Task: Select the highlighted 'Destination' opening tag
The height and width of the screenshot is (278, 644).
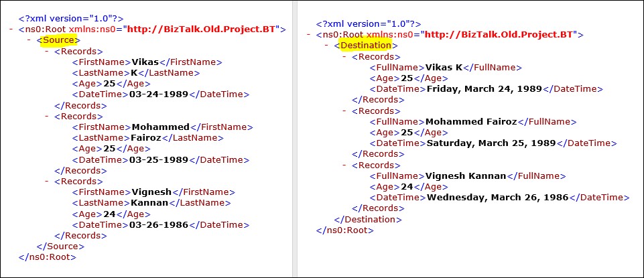Action: tap(367, 46)
